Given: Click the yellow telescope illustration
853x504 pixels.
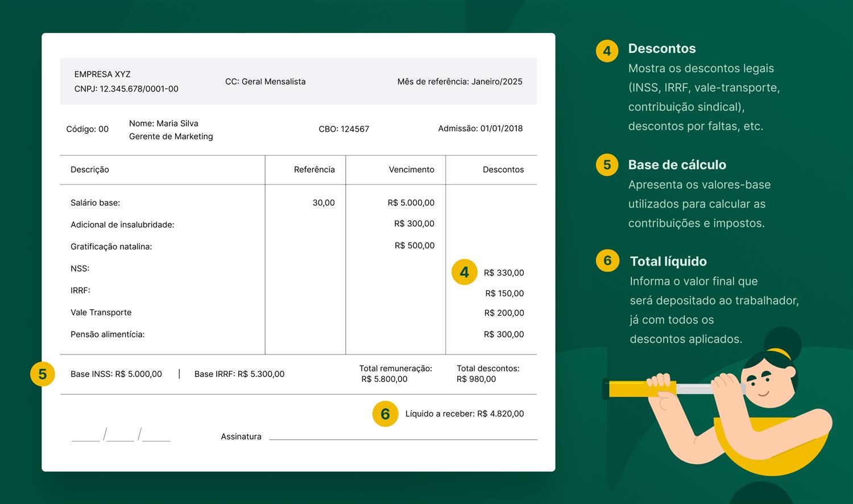Looking at the screenshot, I should click(643, 389).
